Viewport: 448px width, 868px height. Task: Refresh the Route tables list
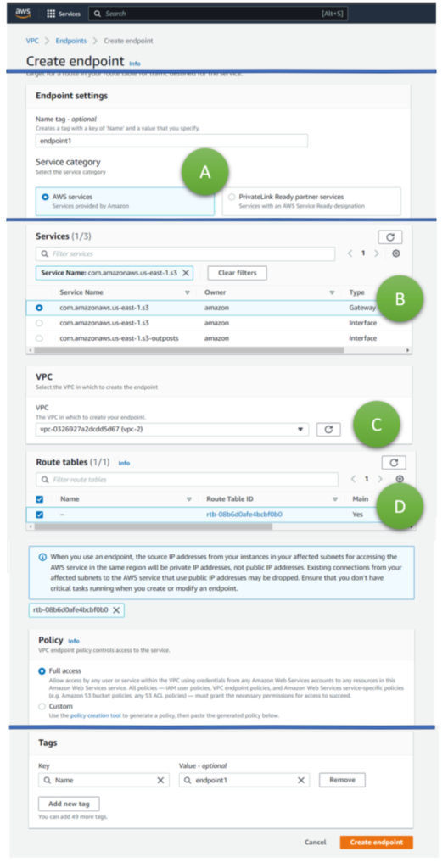pos(393,462)
